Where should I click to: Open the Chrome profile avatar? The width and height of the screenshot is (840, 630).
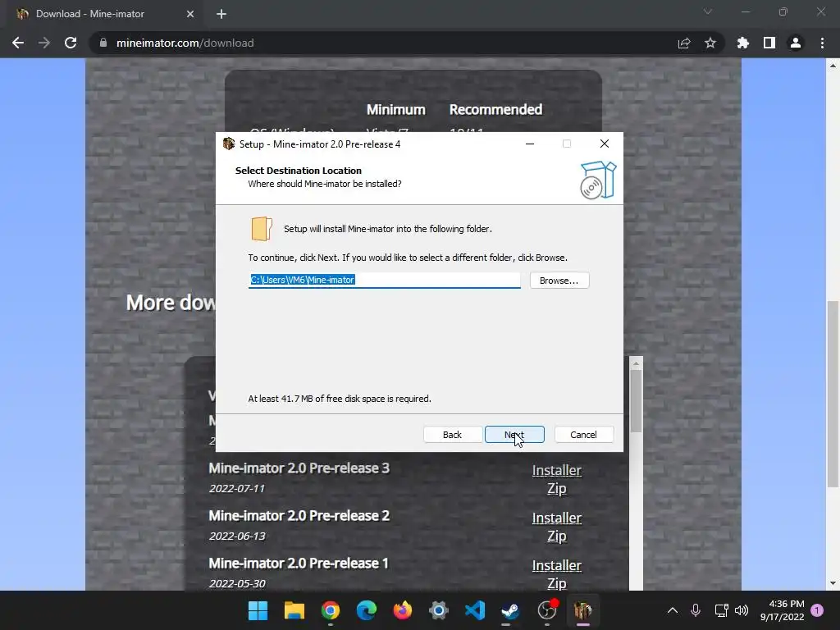(796, 43)
